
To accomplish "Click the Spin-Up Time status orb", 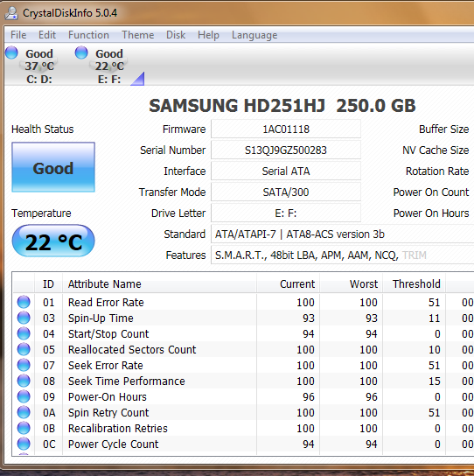I will 24,318.
